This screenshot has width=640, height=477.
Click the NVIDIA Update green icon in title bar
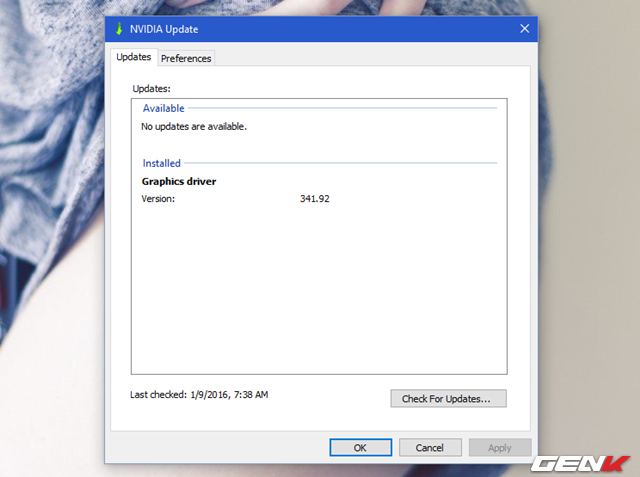119,29
